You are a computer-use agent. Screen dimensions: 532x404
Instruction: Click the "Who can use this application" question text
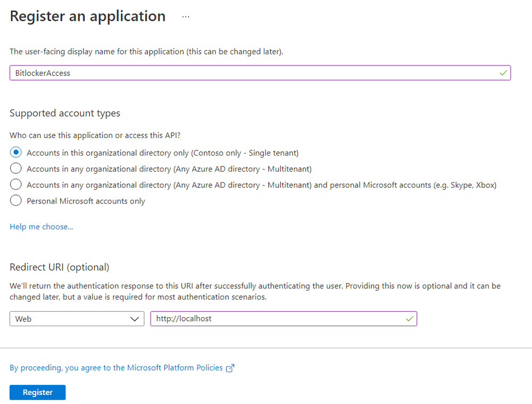(x=99, y=135)
